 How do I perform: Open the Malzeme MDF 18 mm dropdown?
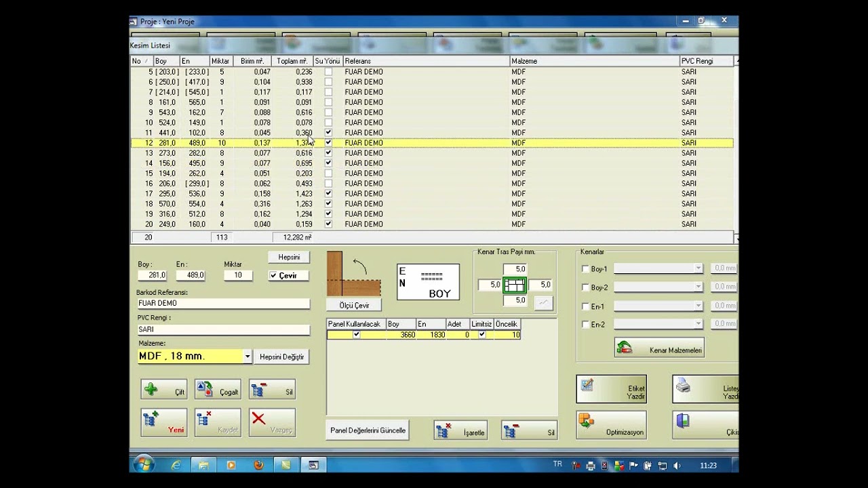coord(248,357)
